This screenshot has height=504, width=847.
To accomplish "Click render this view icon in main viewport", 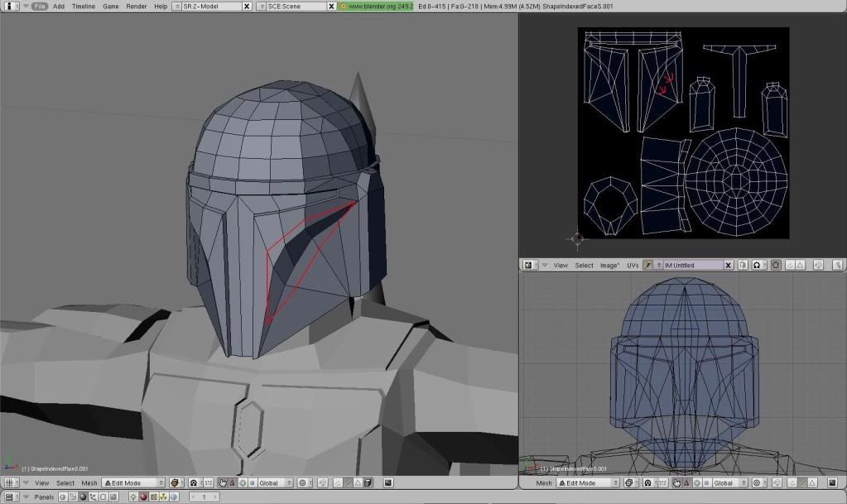I will [387, 483].
